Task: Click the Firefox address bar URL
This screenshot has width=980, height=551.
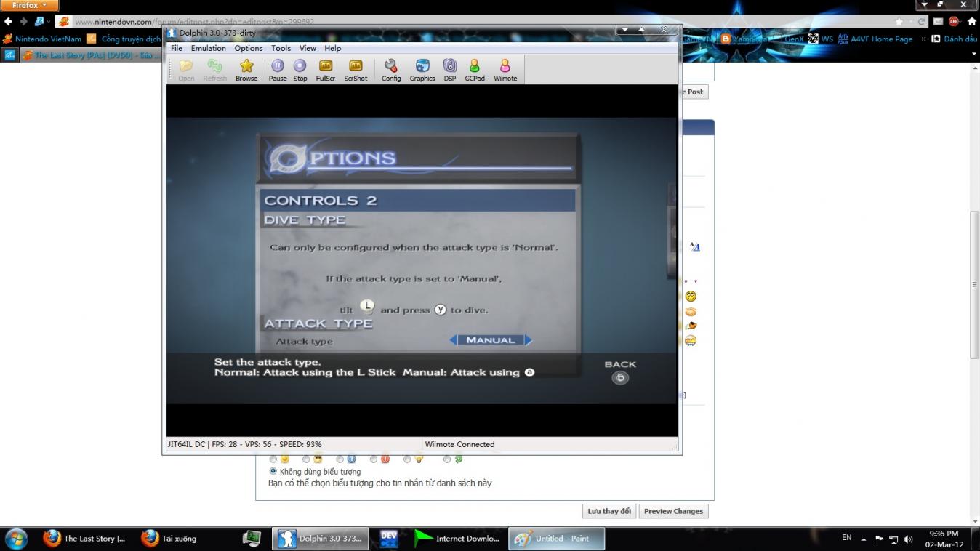Action: 195,22
